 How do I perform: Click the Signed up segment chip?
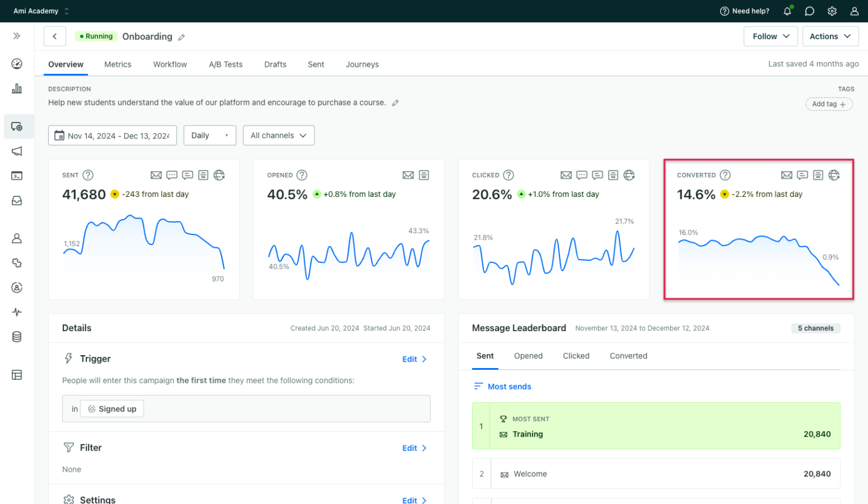point(112,409)
